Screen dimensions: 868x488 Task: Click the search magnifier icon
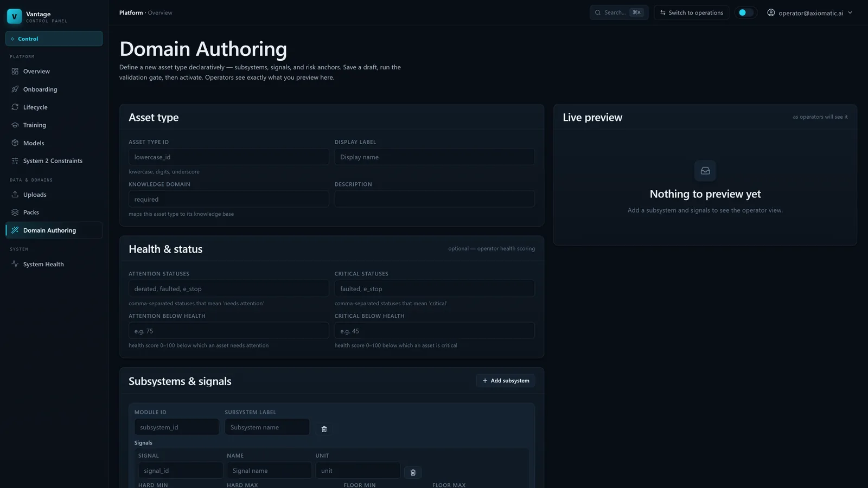click(x=598, y=12)
